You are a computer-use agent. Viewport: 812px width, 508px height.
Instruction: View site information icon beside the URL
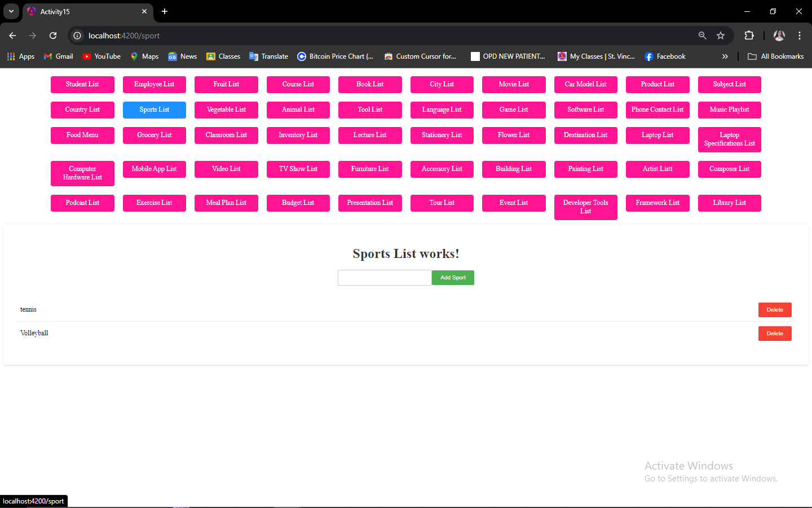coord(77,36)
